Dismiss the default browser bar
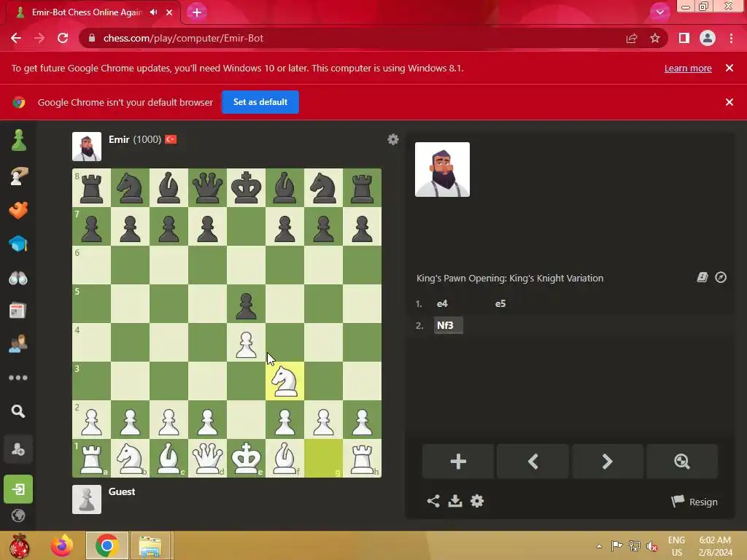 tap(729, 102)
